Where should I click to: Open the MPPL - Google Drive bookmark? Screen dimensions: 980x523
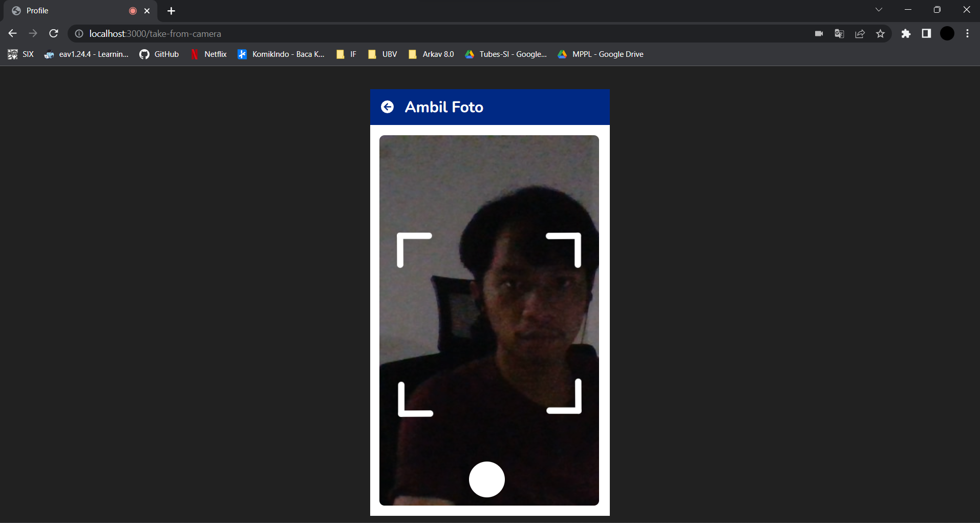[601, 54]
